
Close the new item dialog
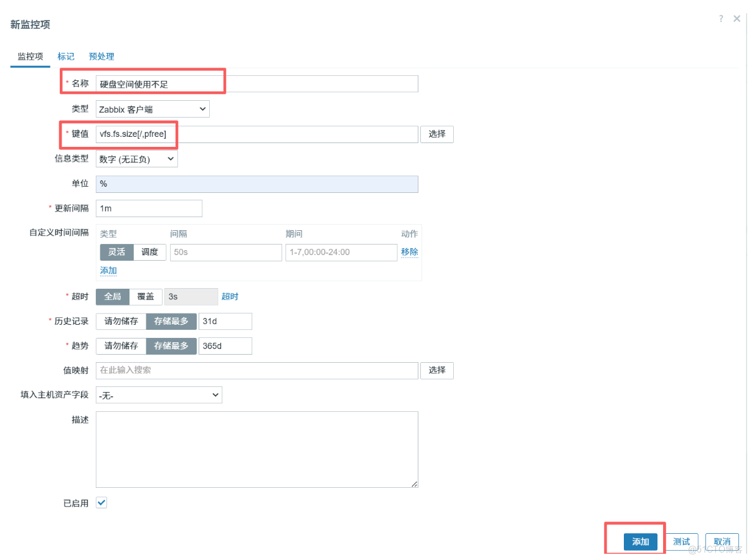point(737,19)
